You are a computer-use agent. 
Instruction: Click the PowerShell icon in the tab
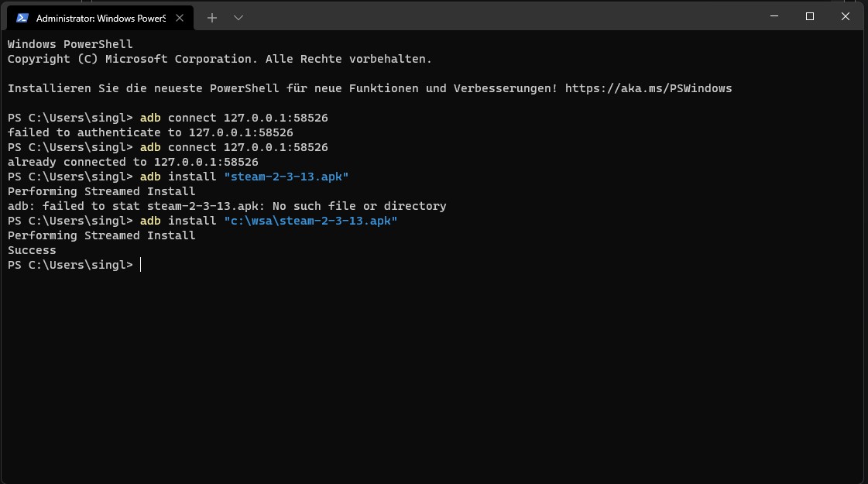[x=22, y=17]
